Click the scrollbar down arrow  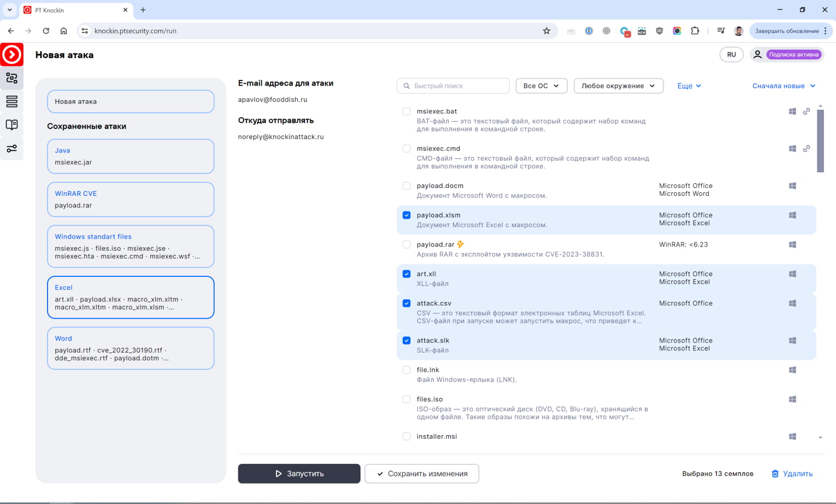click(x=820, y=438)
